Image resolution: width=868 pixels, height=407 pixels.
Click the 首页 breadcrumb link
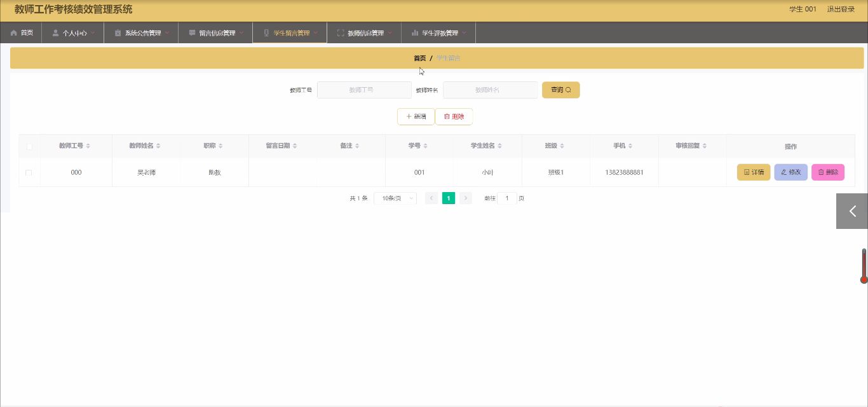click(x=420, y=58)
